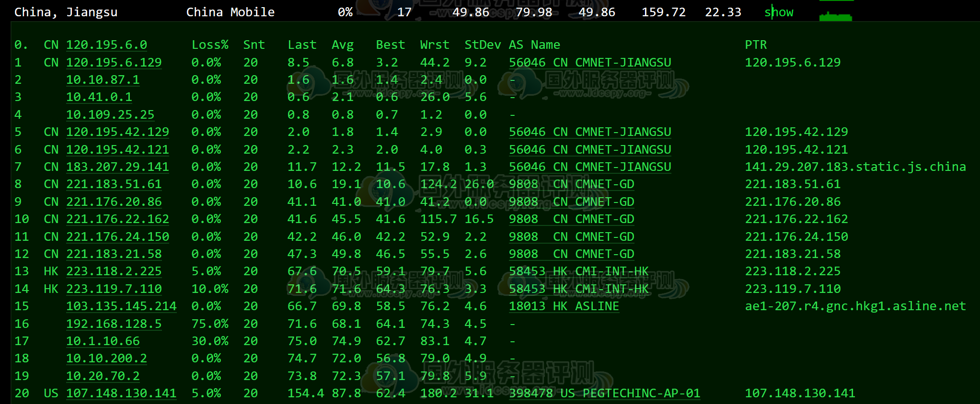The image size is (980, 404).
Task: Open IP link 192.168.128.5
Action: [x=114, y=324]
